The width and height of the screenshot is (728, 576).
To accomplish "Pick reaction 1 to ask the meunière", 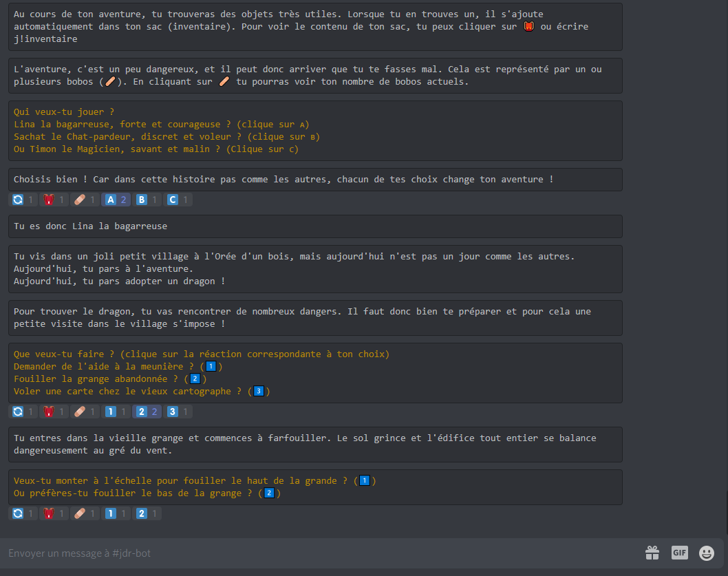I will point(116,412).
